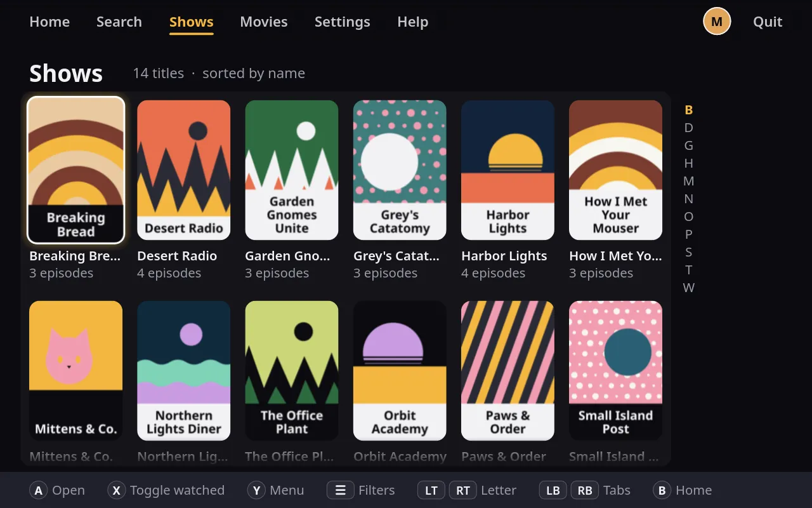
Task: Select the Shows tab
Action: pyautogui.click(x=192, y=22)
